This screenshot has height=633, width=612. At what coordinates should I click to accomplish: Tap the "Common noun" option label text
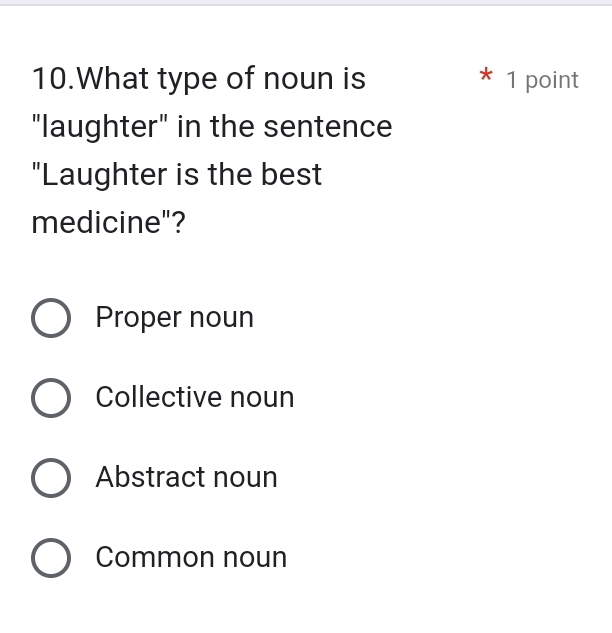point(191,558)
